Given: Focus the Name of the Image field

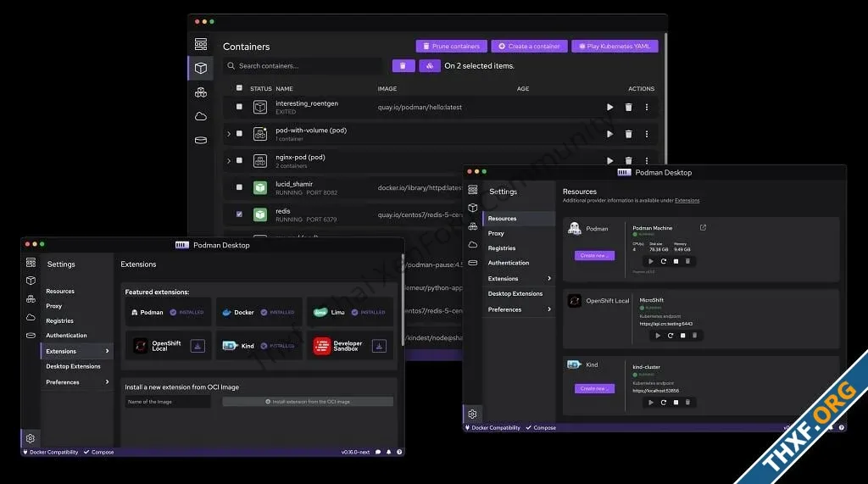Looking at the screenshot, I should tap(168, 402).
